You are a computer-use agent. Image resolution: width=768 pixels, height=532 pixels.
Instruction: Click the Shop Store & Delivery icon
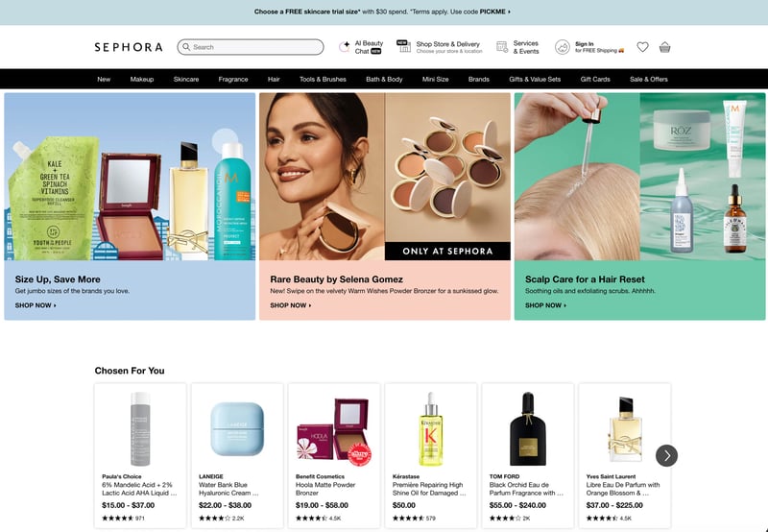403,46
